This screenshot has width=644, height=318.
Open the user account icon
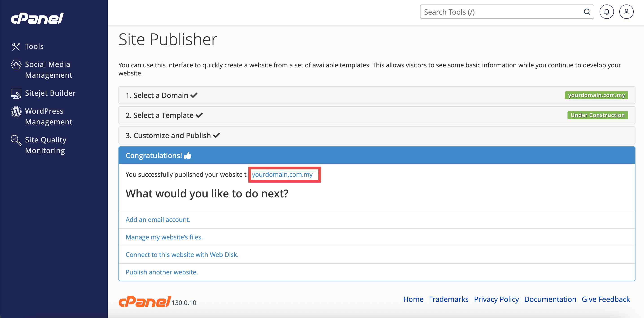point(626,12)
